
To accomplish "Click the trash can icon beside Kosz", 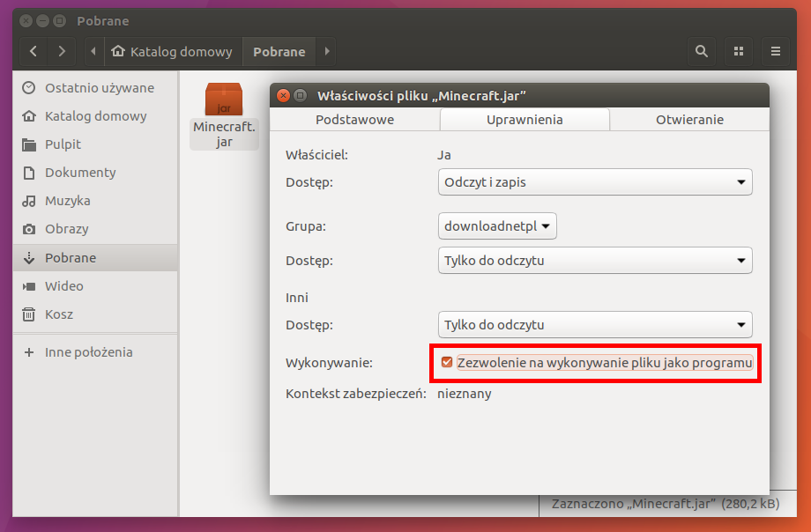I will [29, 314].
